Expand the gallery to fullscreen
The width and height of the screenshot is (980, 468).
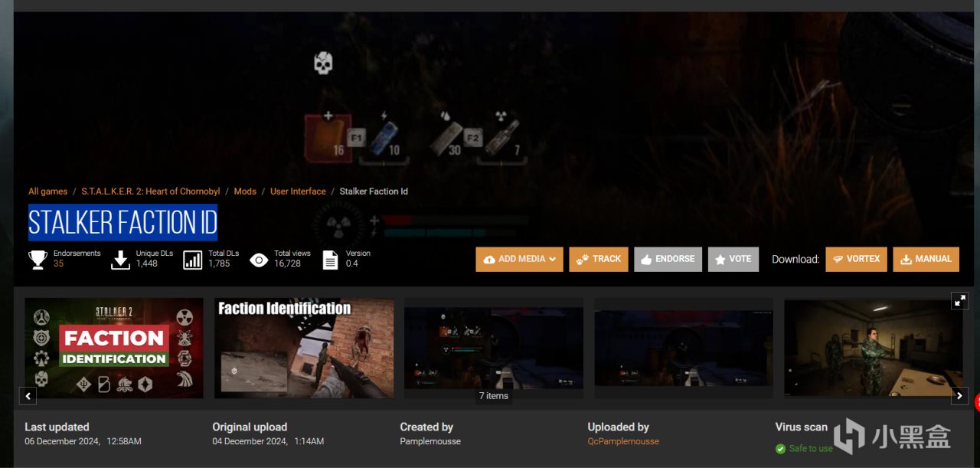coord(959,300)
